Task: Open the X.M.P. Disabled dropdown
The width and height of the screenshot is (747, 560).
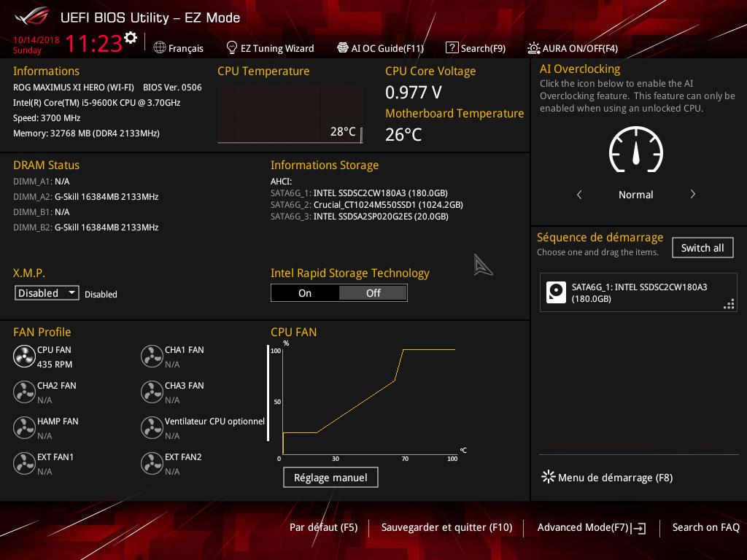Action: tap(47, 293)
